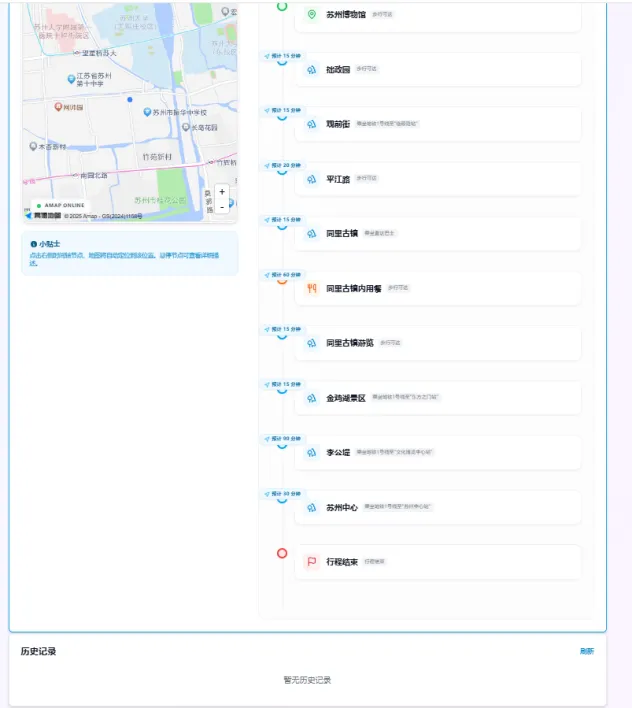Click the transit tag next to 苏州中心
This screenshot has width=632, height=708.
(397, 507)
